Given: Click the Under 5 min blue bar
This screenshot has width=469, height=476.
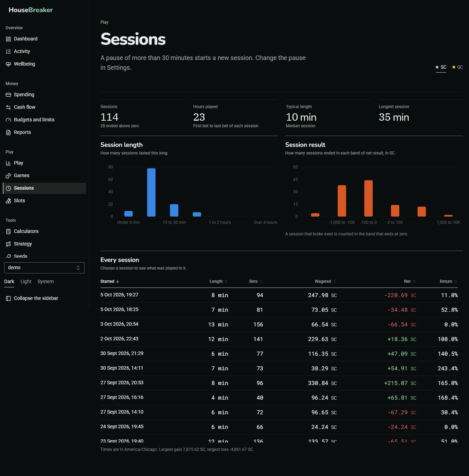Looking at the screenshot, I should pos(129,214).
